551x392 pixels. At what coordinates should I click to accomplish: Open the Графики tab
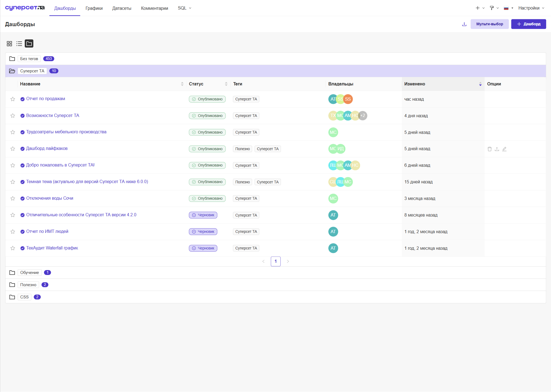click(x=94, y=8)
